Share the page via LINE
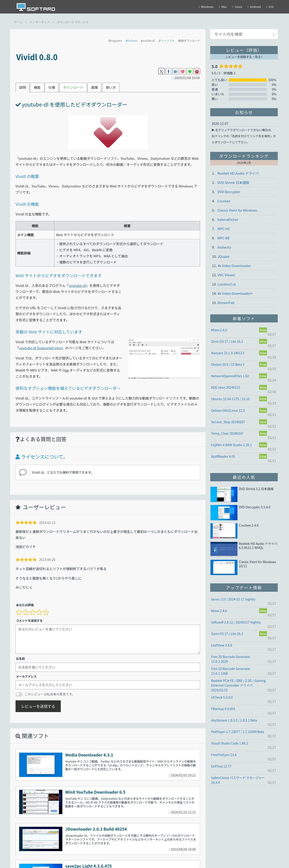Screen dimensions: 289x868 coord(190,71)
